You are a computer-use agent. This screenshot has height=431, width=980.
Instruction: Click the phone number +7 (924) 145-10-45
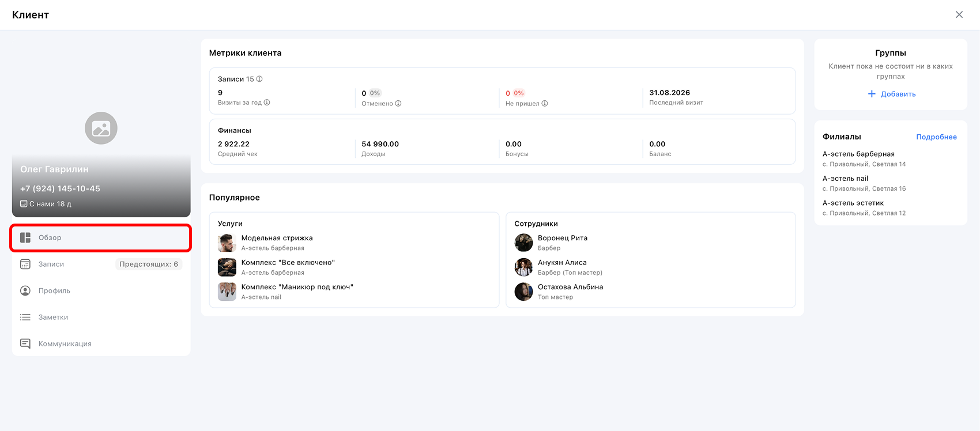60,188
